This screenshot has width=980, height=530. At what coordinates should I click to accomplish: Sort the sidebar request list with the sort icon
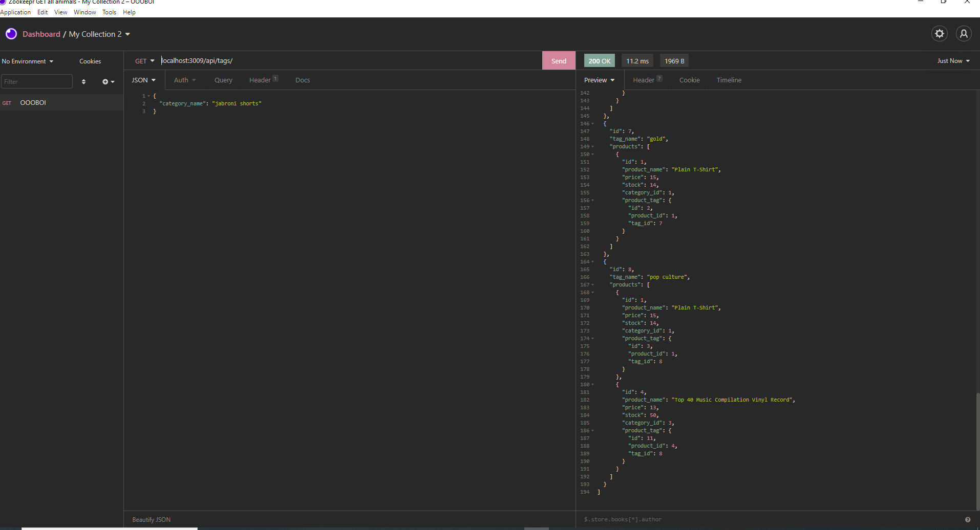(x=83, y=81)
